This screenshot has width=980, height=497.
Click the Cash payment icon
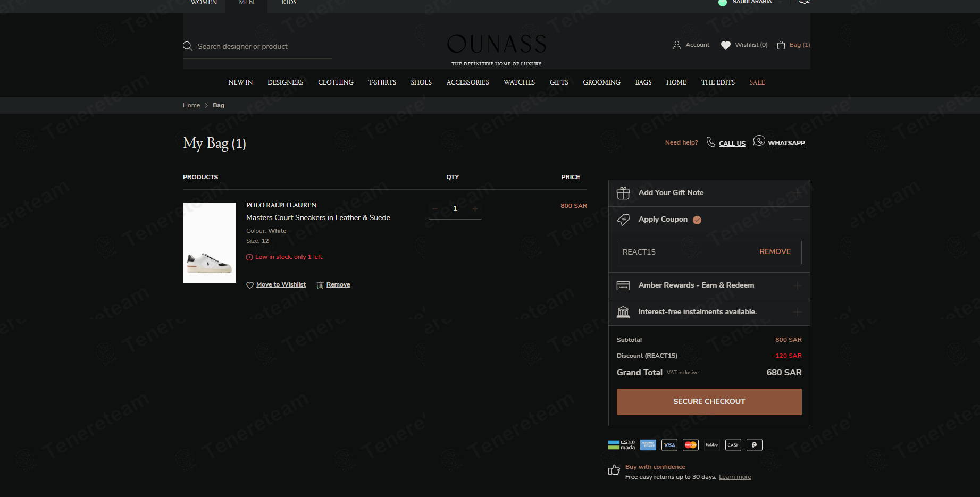point(733,445)
